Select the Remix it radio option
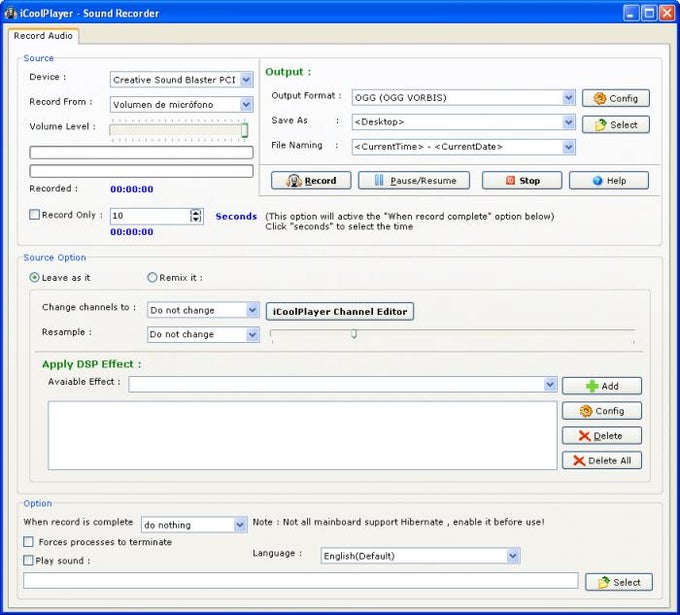 click(152, 278)
